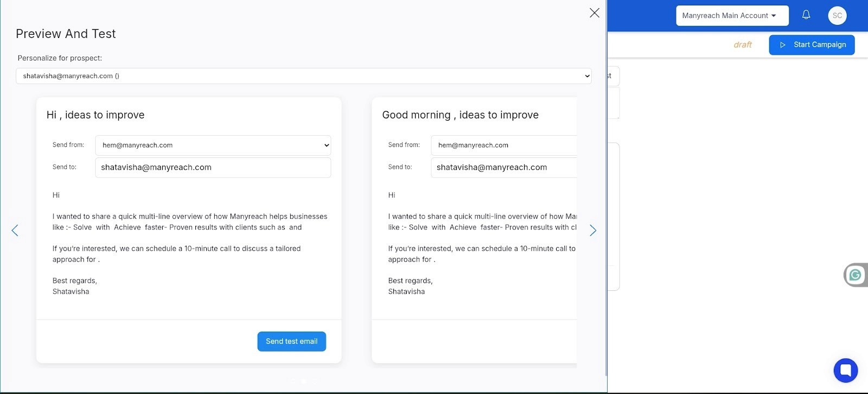
Task: Close the Preview And Test panel
Action: coord(595,13)
